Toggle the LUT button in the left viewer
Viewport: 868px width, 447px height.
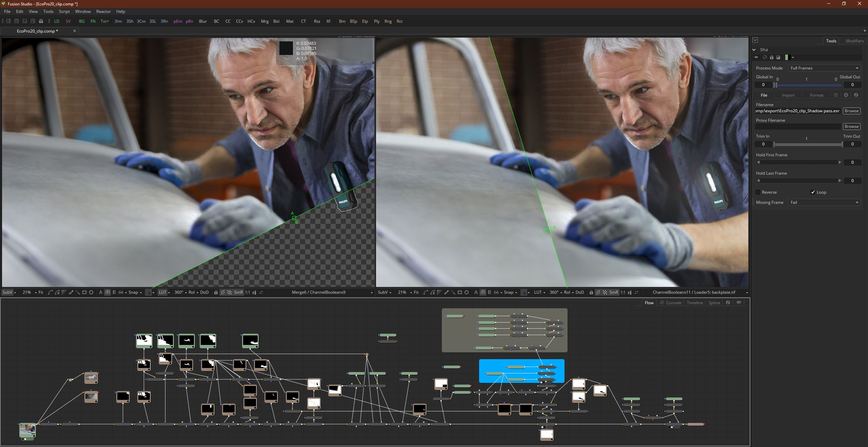tap(162, 292)
